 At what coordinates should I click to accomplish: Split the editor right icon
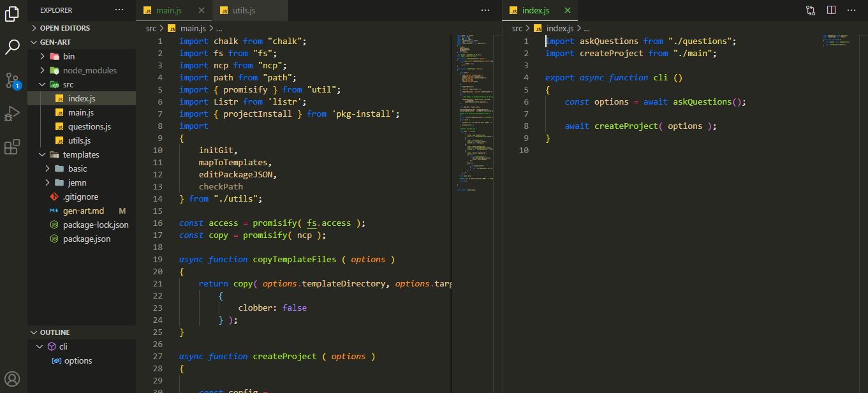pos(831,10)
